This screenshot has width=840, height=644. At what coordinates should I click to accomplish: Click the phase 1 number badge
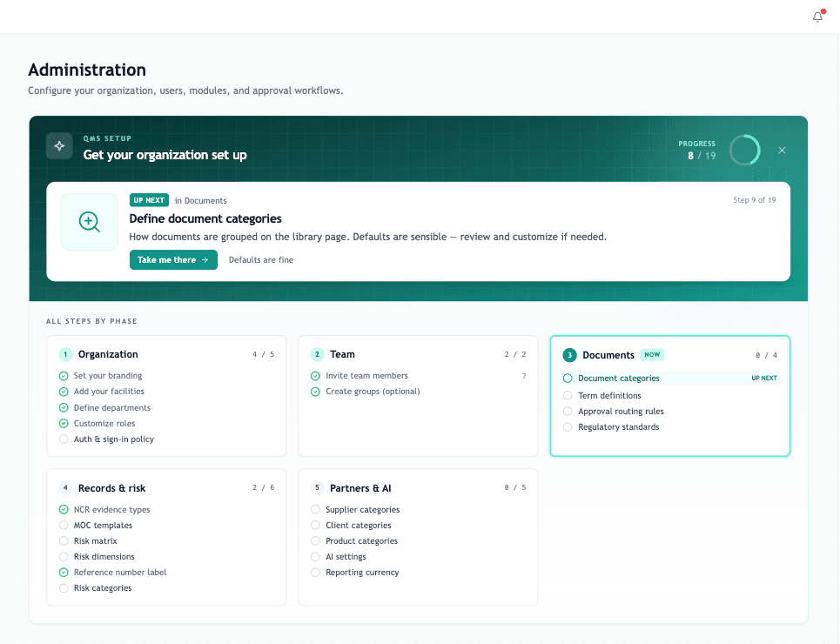[x=65, y=354]
